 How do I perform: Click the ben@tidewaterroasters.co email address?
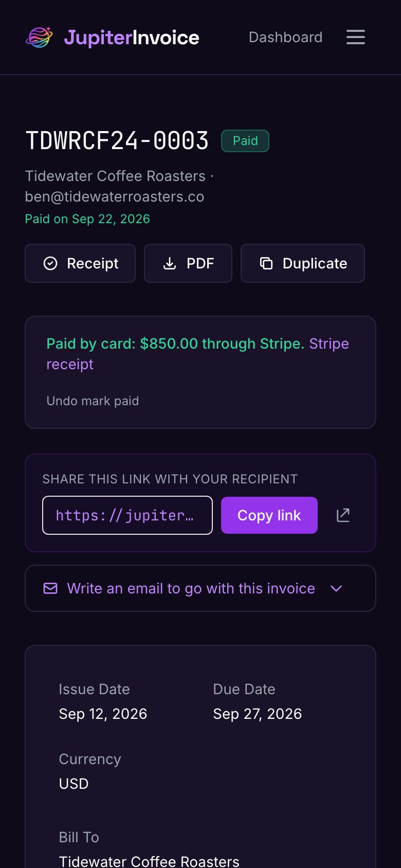pyautogui.click(x=115, y=196)
